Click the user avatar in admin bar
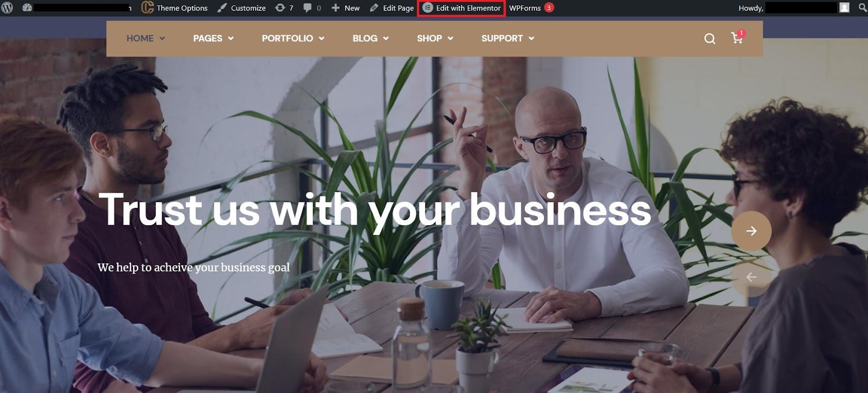Viewport: 868px width, 393px height. pos(844,8)
